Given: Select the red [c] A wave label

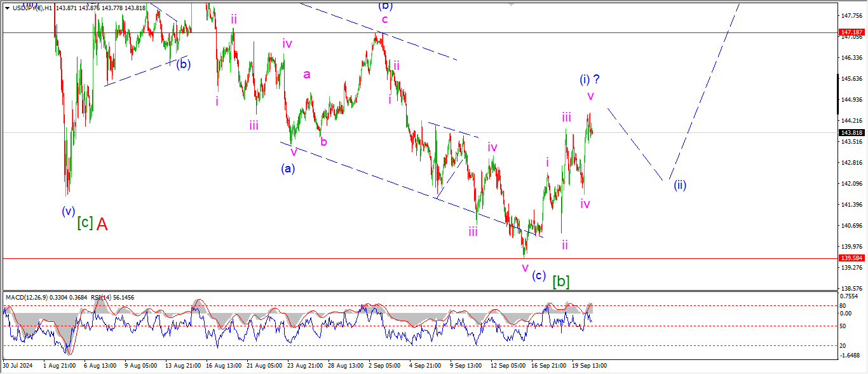Looking at the screenshot, I should pyautogui.click(x=102, y=224).
